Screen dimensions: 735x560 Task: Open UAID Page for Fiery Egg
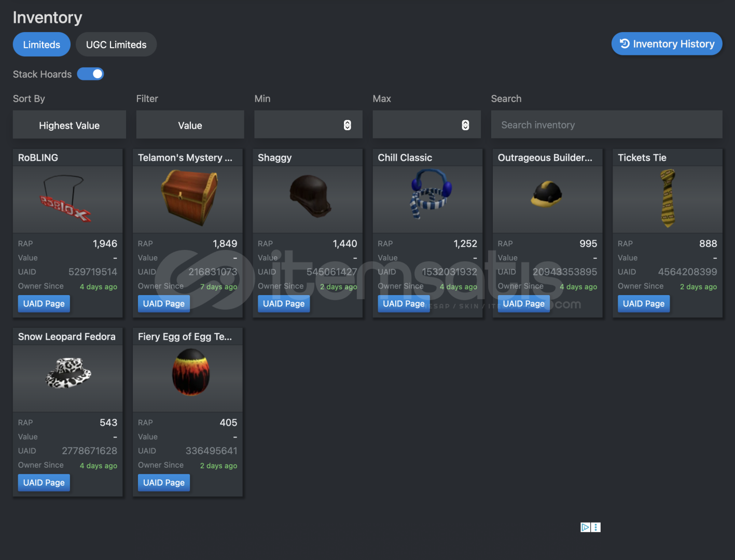point(164,483)
